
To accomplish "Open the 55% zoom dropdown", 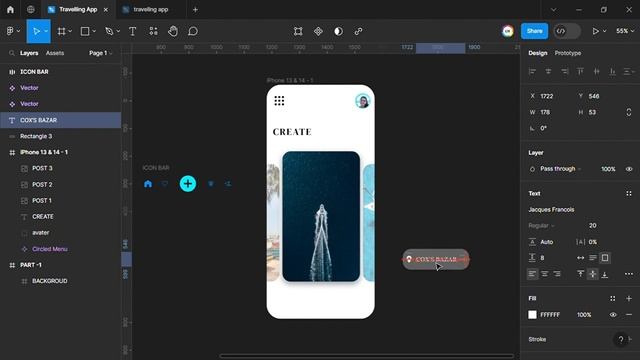I will [x=625, y=31].
